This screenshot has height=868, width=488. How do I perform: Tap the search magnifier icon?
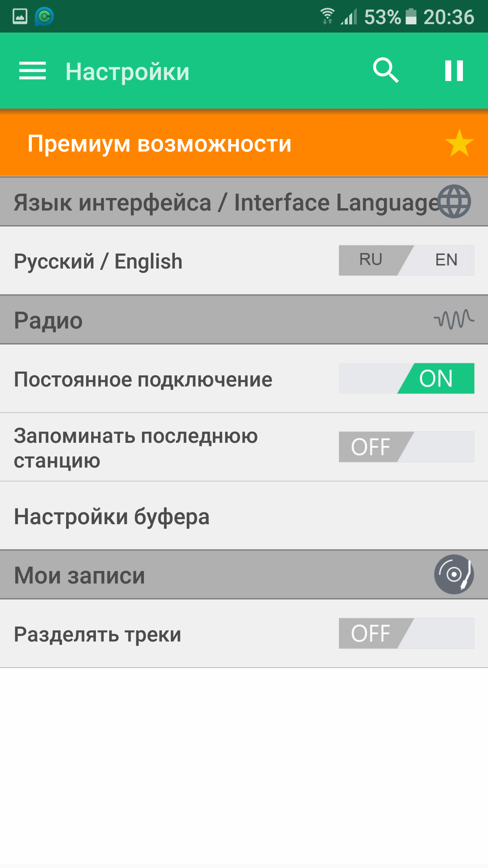tap(386, 71)
